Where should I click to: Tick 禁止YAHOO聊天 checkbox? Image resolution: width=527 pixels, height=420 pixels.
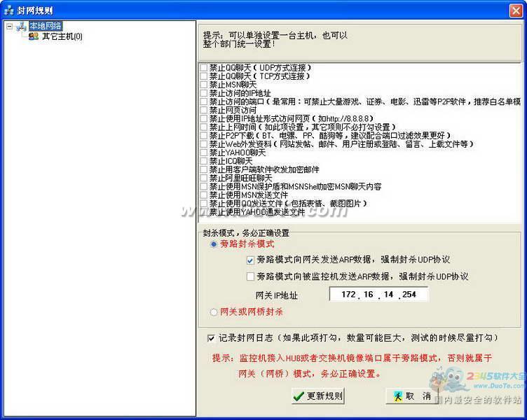pos(204,153)
